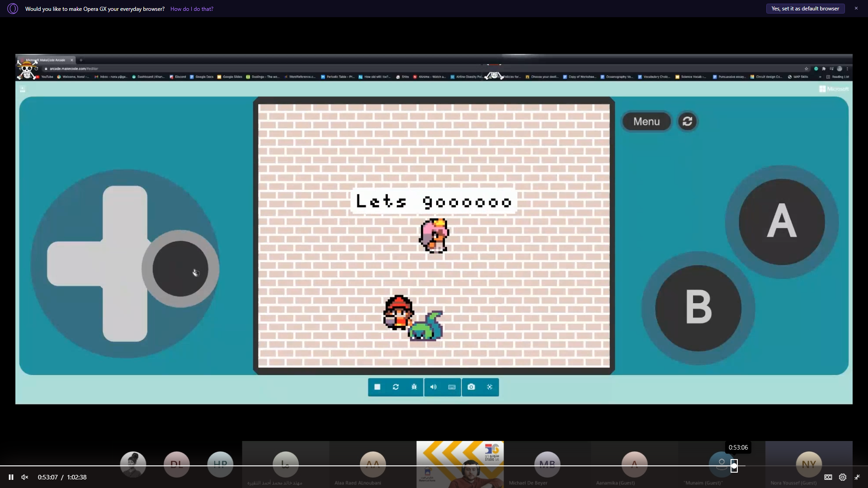Open the YouTube bookmark
The width and height of the screenshot is (868, 488).
[44, 77]
